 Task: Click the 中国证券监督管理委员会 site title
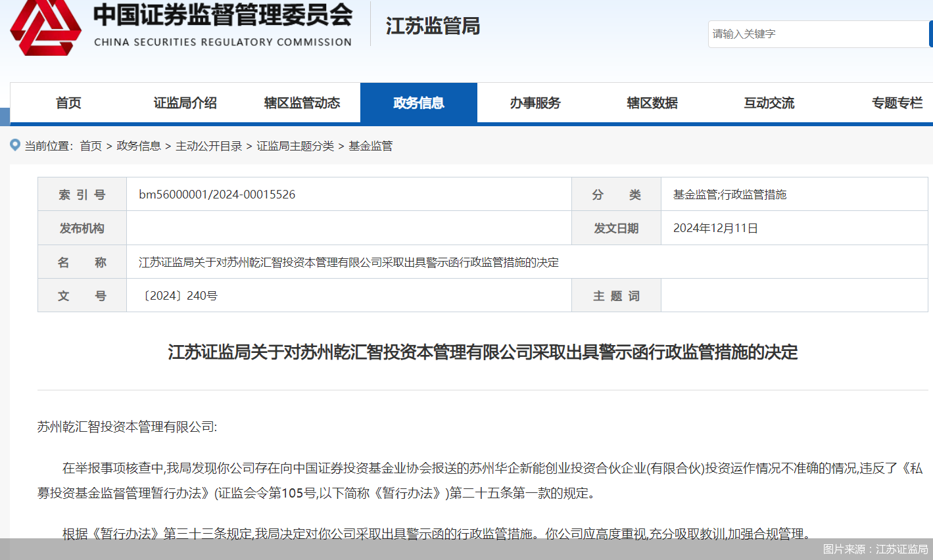[223, 15]
